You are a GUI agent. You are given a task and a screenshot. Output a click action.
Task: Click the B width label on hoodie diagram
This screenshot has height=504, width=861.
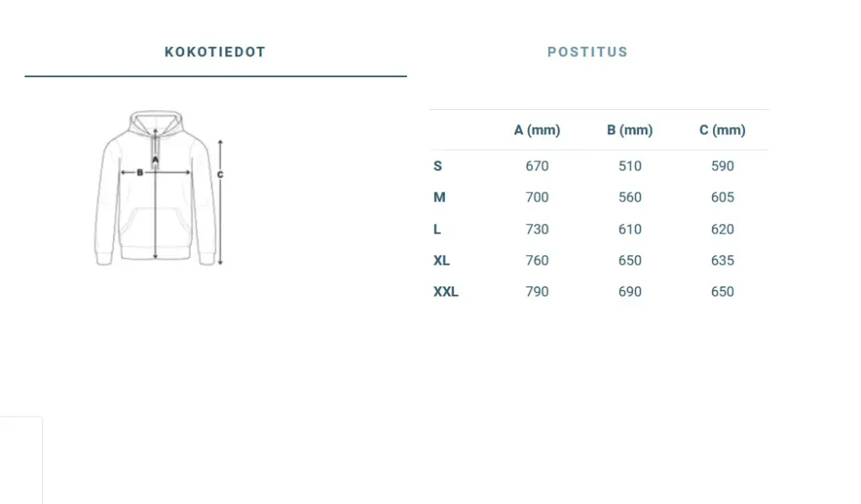pos(140,173)
